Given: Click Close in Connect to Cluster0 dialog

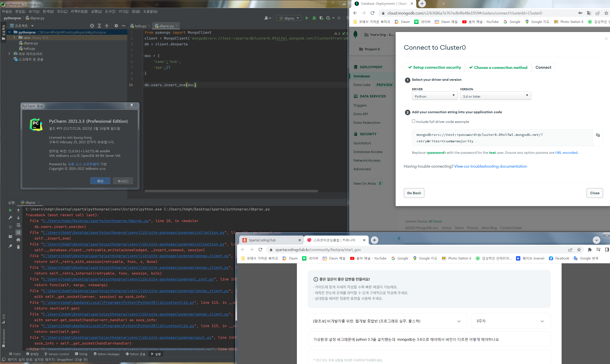Looking at the screenshot, I should 594,193.
